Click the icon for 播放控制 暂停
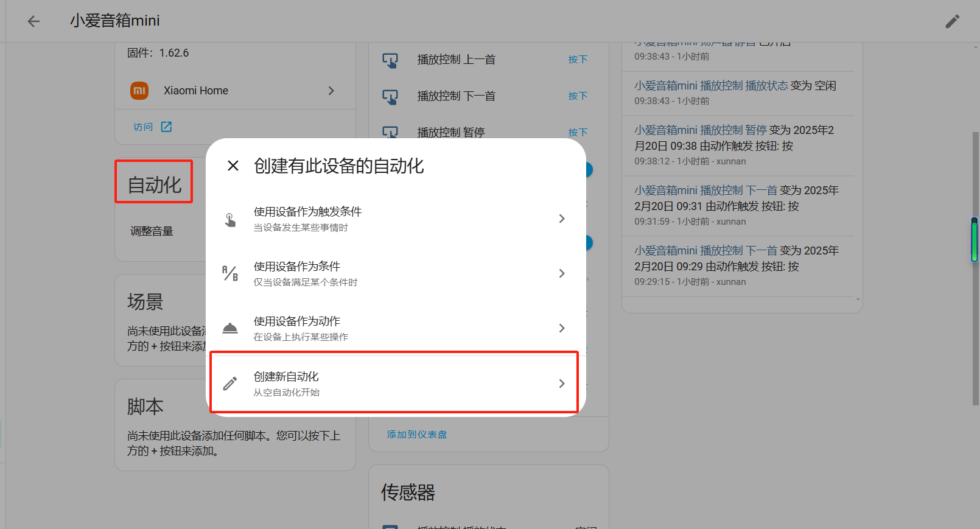Image resolution: width=980 pixels, height=529 pixels. pos(390,131)
